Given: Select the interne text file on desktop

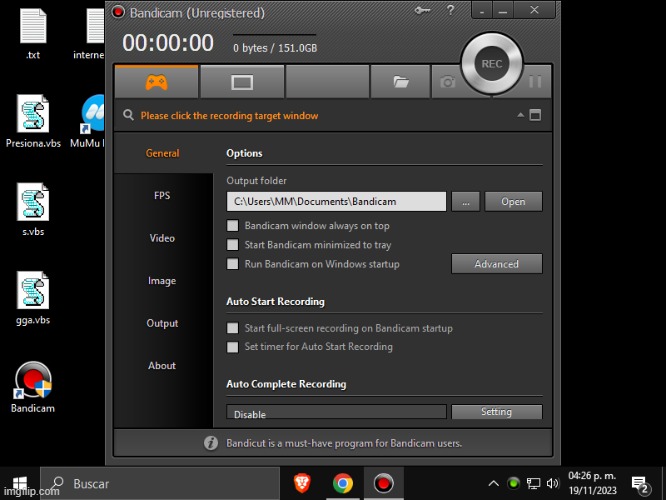Looking at the screenshot, I should click(89, 34).
